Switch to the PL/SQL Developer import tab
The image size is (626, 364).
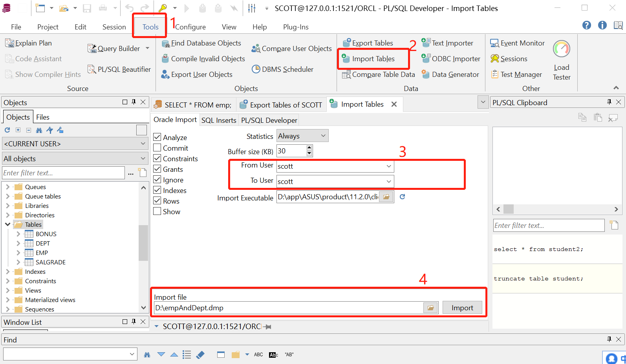click(x=269, y=120)
